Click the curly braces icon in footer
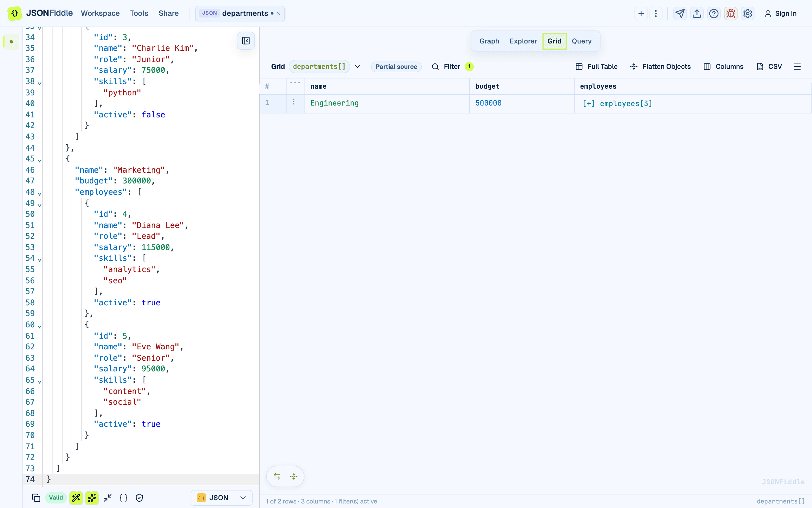The height and width of the screenshot is (508, 812). click(123, 498)
